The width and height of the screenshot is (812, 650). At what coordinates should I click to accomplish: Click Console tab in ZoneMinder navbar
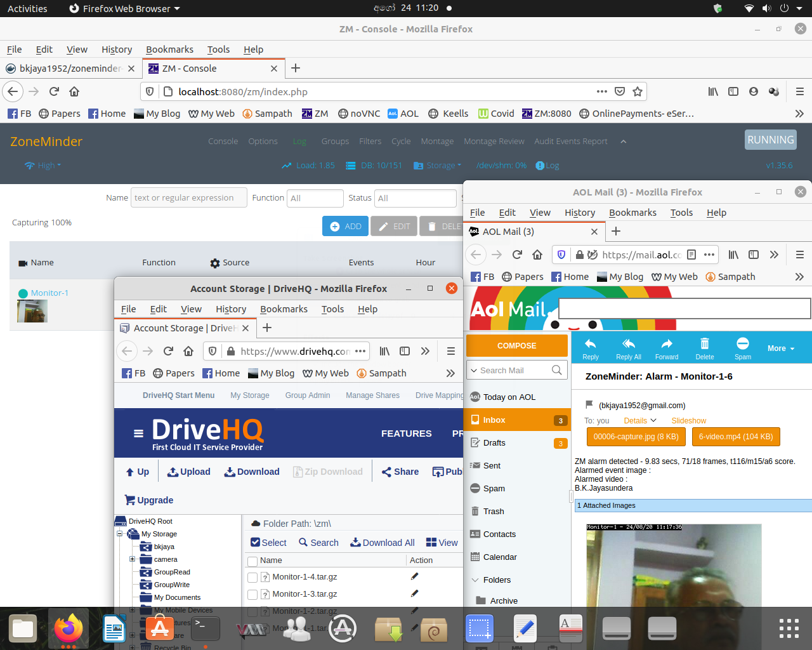point(223,142)
